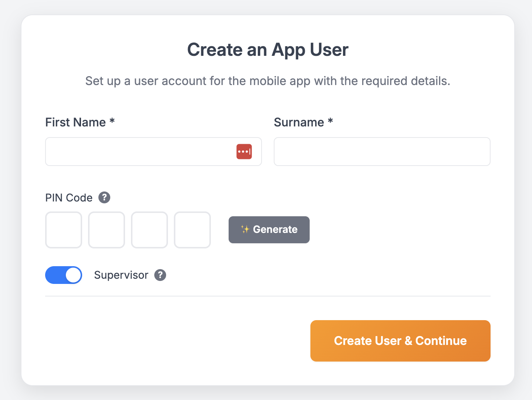
Task: Click the Create an App User heading
Action: [268, 50]
